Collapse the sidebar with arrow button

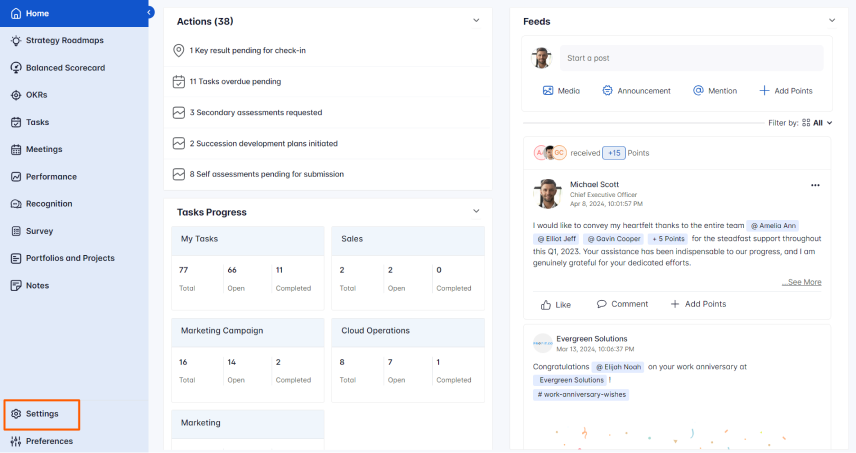(149, 12)
